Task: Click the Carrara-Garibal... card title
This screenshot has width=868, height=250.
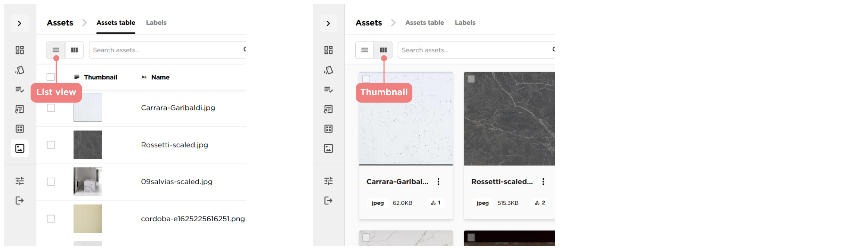Action: (397, 182)
